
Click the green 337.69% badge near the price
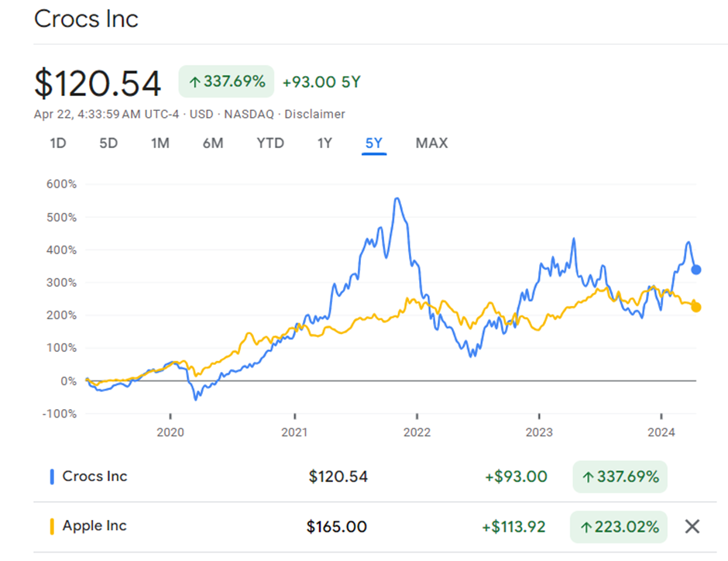[x=226, y=81]
